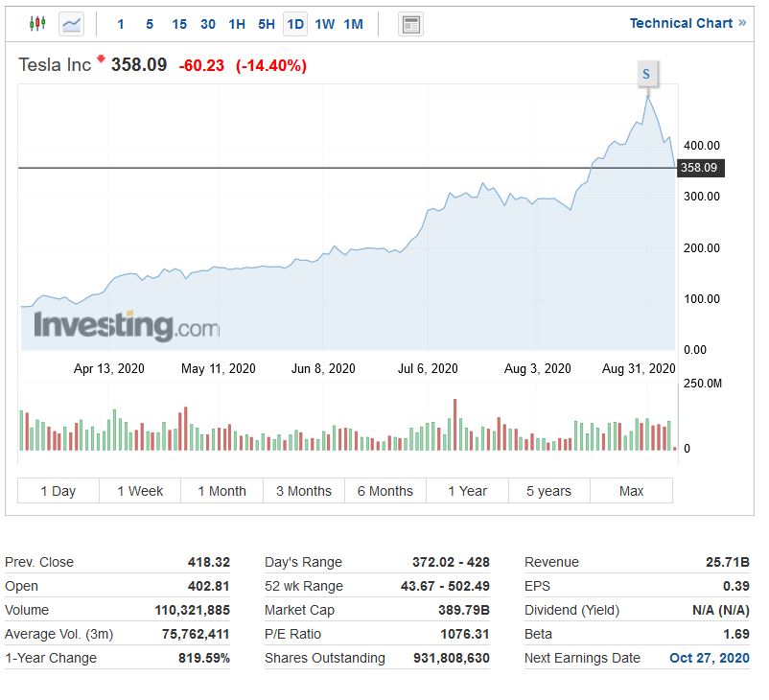Select the 1D daily interval
Screen dimensions: 769x700
295,24
